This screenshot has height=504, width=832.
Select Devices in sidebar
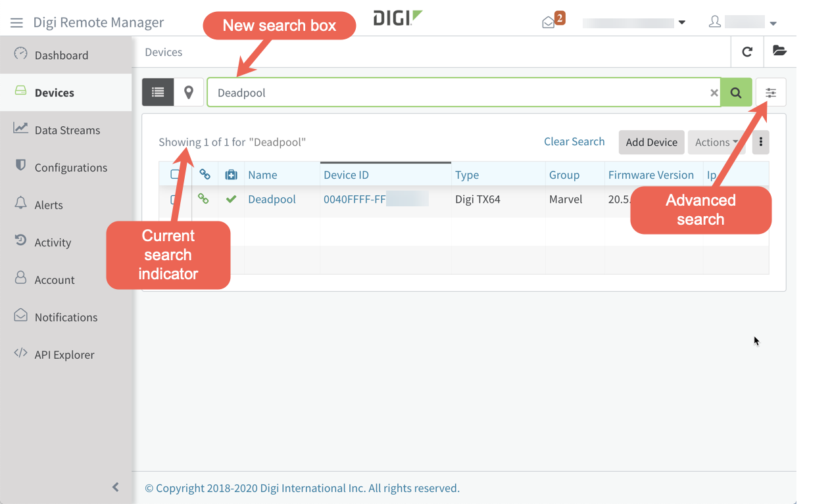[x=66, y=93]
